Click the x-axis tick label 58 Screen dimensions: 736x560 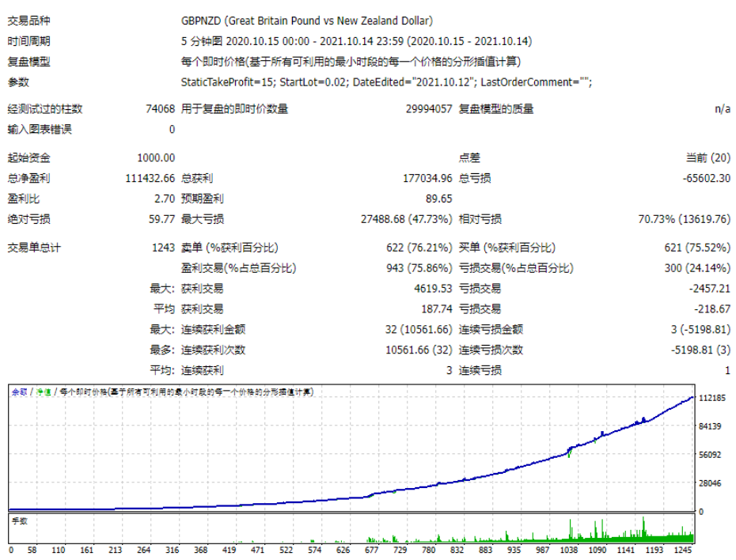(x=32, y=551)
